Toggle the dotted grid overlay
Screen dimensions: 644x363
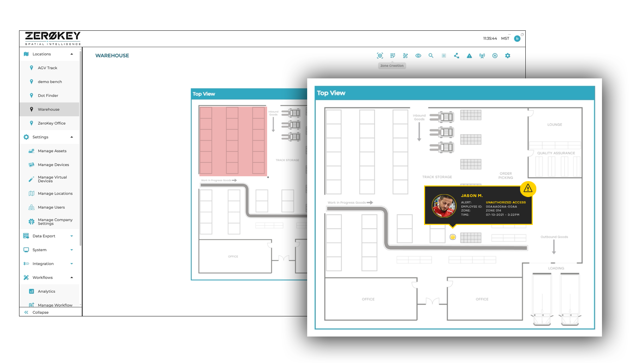click(x=444, y=56)
